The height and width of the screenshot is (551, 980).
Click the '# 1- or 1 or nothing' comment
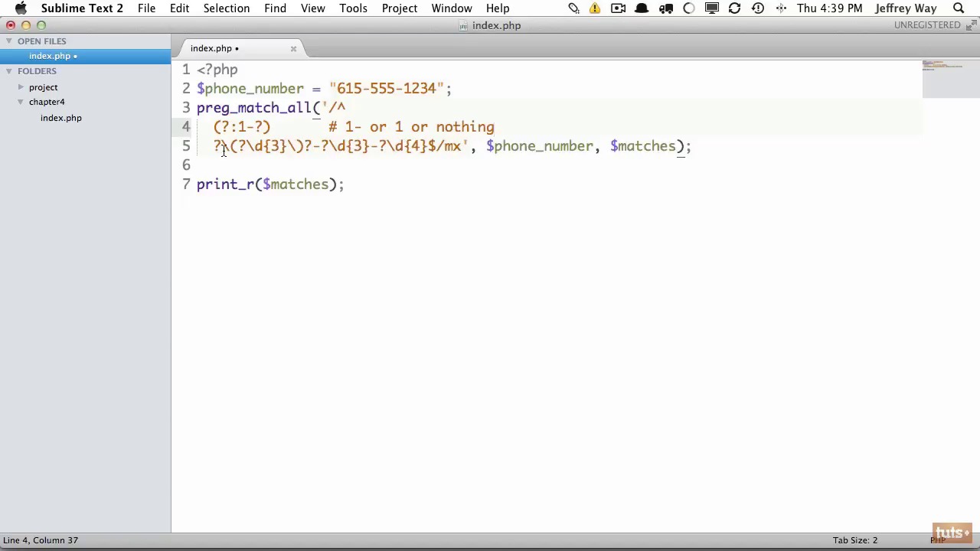click(412, 127)
